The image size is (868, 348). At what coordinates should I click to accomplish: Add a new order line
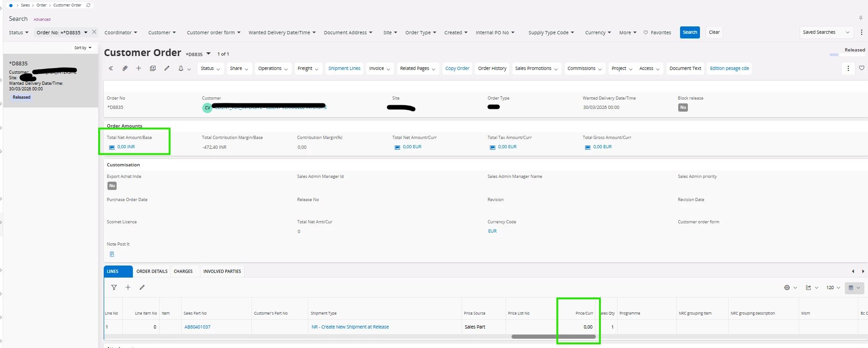click(x=128, y=287)
